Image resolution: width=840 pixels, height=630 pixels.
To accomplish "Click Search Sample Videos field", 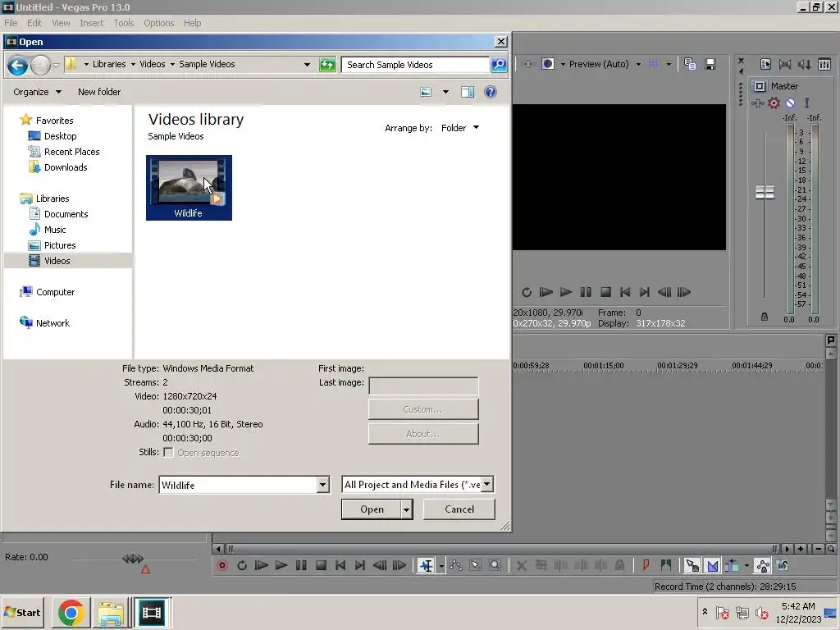I will tap(415, 65).
